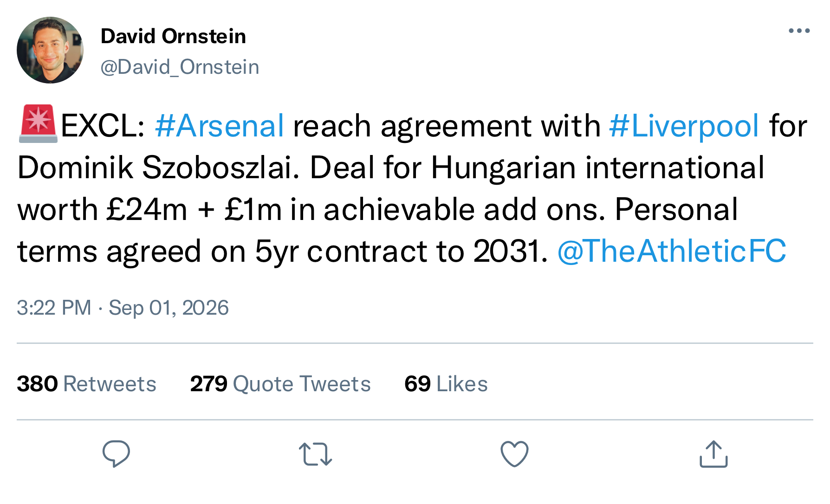This screenshot has width=830, height=504.
Task: Click the EXCL: label in tweet
Action: point(103,126)
